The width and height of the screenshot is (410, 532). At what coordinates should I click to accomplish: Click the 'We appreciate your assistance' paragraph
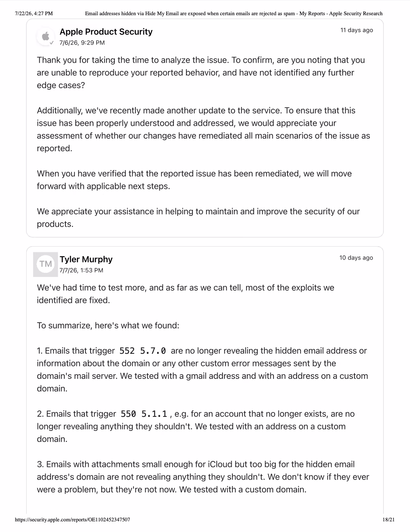[198, 218]
